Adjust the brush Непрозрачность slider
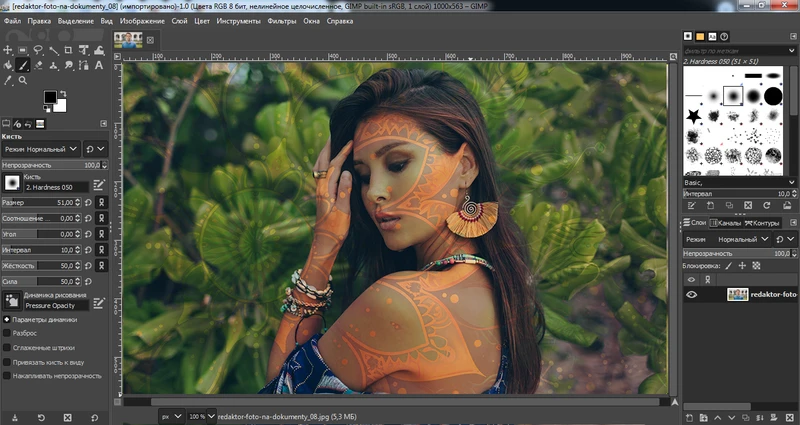The height and width of the screenshot is (425, 800). [55, 165]
